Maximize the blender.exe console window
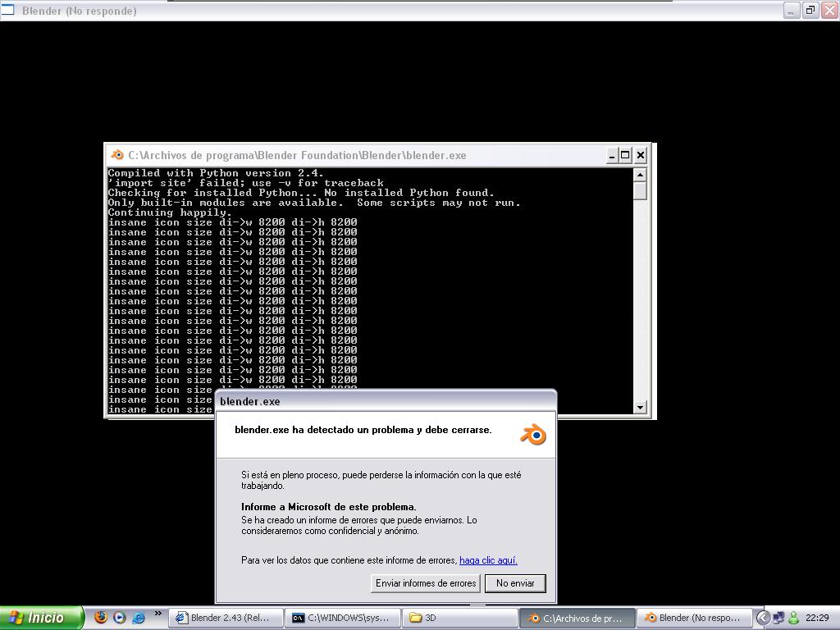The height and width of the screenshot is (630, 840). click(x=625, y=156)
